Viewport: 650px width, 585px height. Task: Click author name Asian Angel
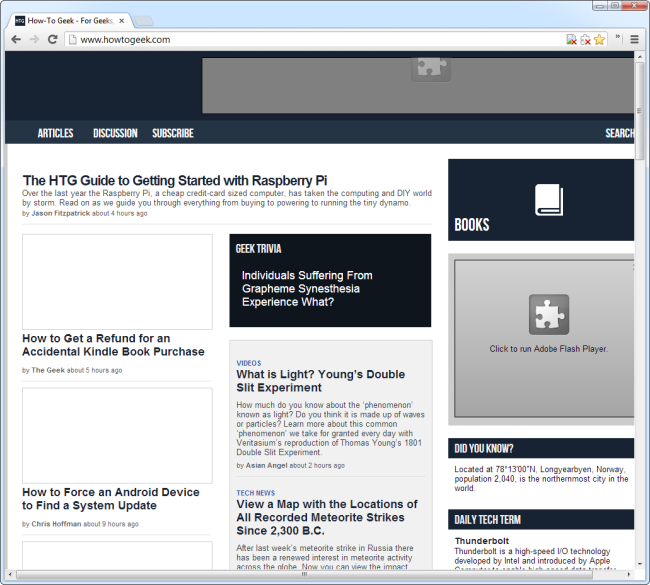[x=267, y=466]
